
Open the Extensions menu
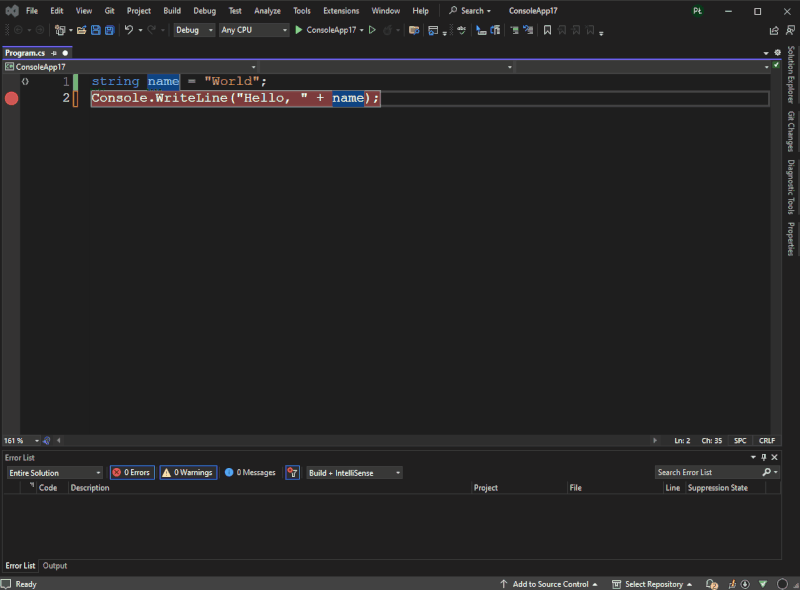coord(341,11)
